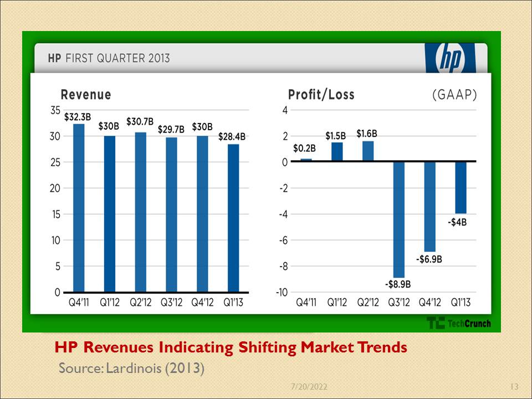Select the 'HP FIRST QUARTER 2013' header text
Viewport: 532px width, 399px height.
(109, 58)
